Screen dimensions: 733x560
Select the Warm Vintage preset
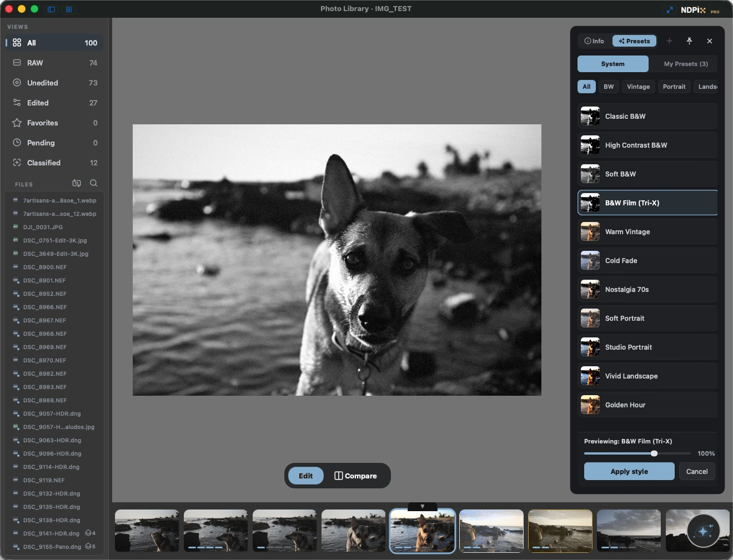(647, 232)
